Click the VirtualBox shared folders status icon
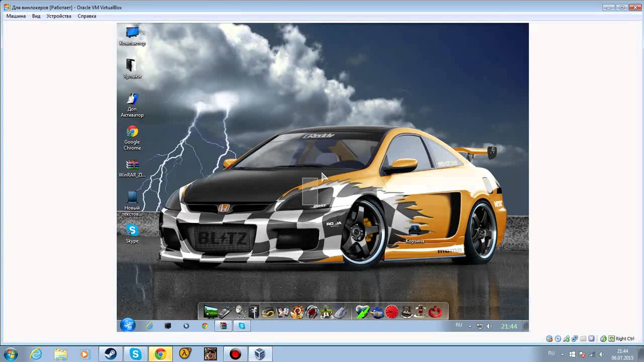Viewport: 644px width, 362px height. 583,339
